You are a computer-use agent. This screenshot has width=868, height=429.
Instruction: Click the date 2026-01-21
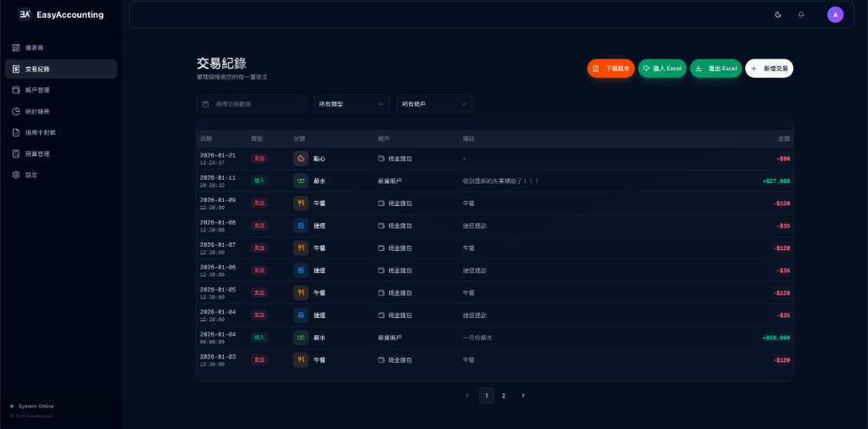pos(218,155)
